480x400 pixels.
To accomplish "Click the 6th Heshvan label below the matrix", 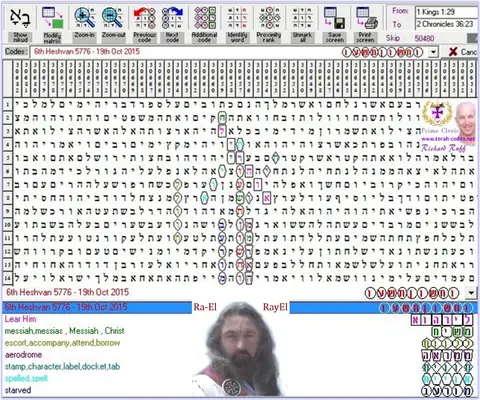I will 67,292.
